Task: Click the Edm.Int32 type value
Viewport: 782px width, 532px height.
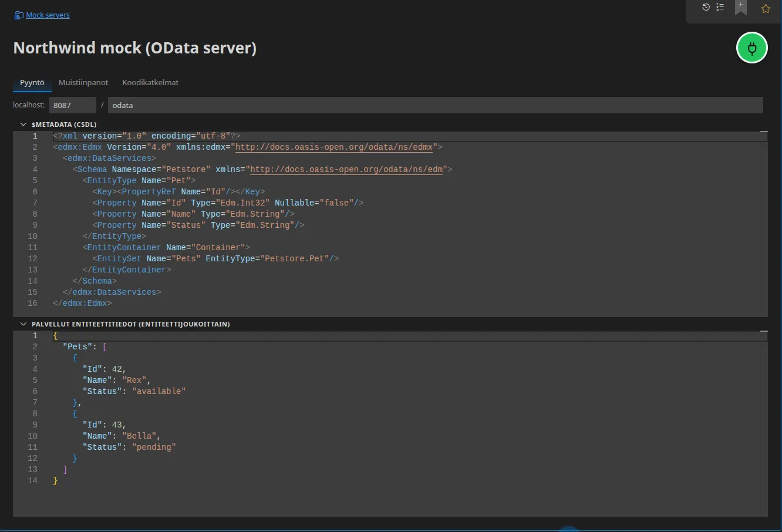Action: click(245, 203)
